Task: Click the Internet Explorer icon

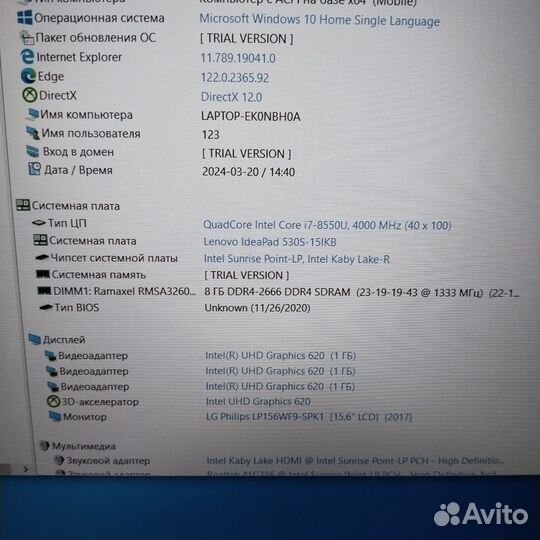Action: (27, 56)
